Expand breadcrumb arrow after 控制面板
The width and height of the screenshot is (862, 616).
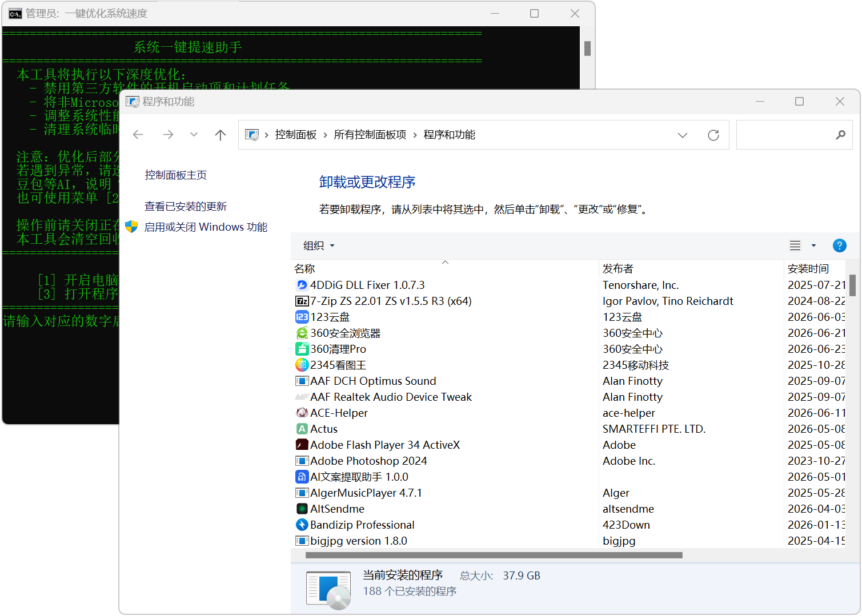[325, 135]
